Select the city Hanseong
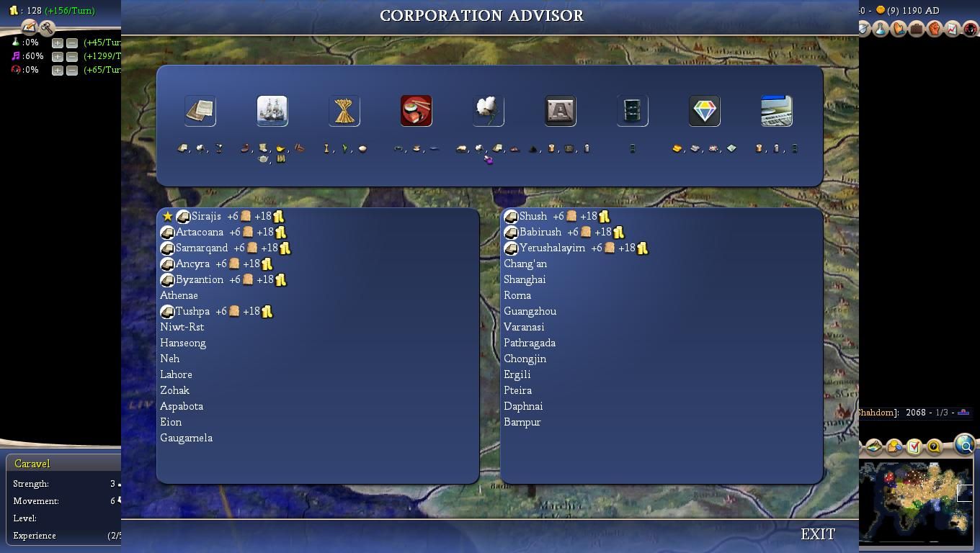The height and width of the screenshot is (553, 980). tap(183, 343)
